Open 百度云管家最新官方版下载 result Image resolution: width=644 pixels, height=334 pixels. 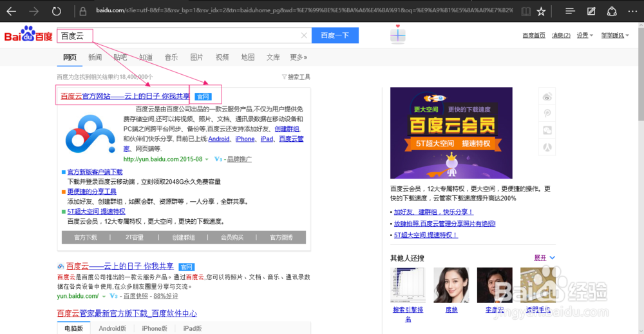click(x=127, y=314)
